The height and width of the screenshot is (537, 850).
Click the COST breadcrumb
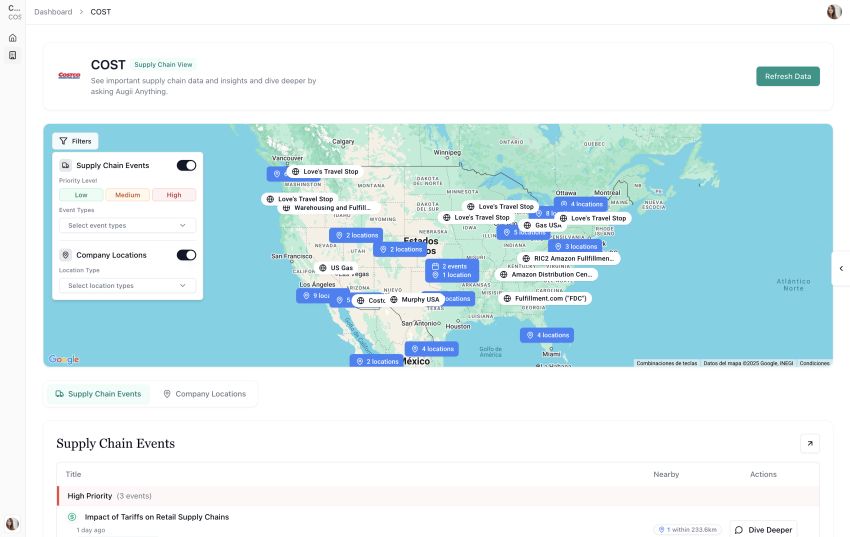pyautogui.click(x=100, y=12)
